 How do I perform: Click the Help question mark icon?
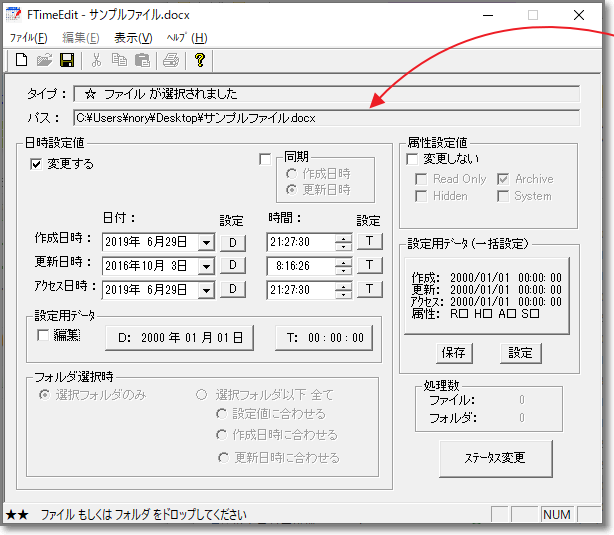pyautogui.click(x=199, y=61)
